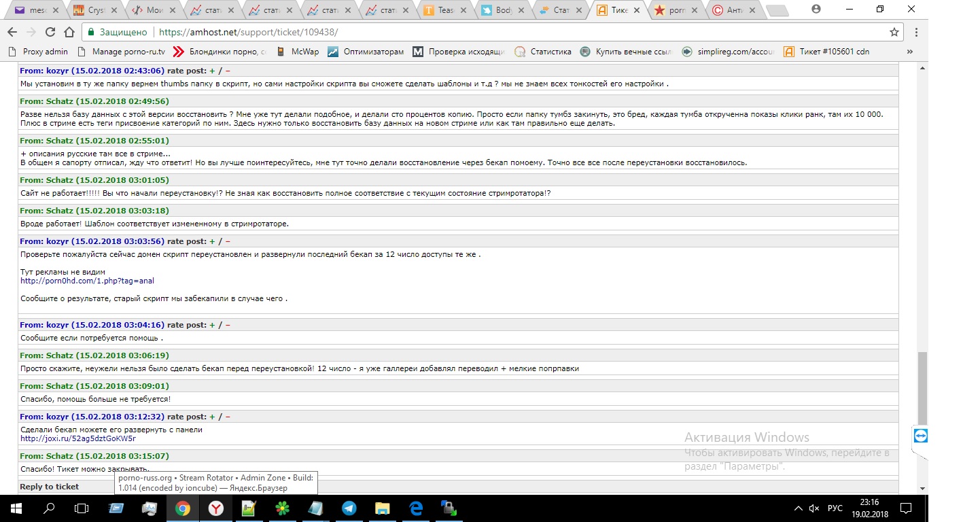Viewport: 980px width, 522px height.
Task: Click the muted volume tray icon
Action: (x=814, y=508)
